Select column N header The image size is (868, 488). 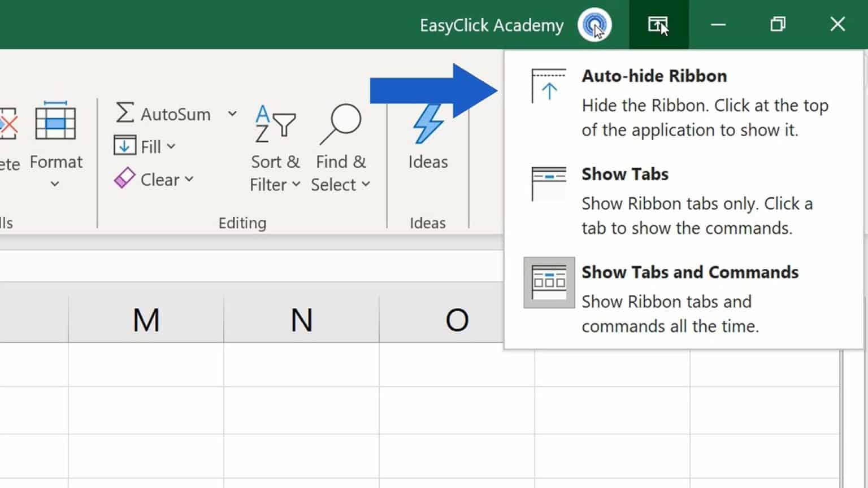pyautogui.click(x=302, y=319)
